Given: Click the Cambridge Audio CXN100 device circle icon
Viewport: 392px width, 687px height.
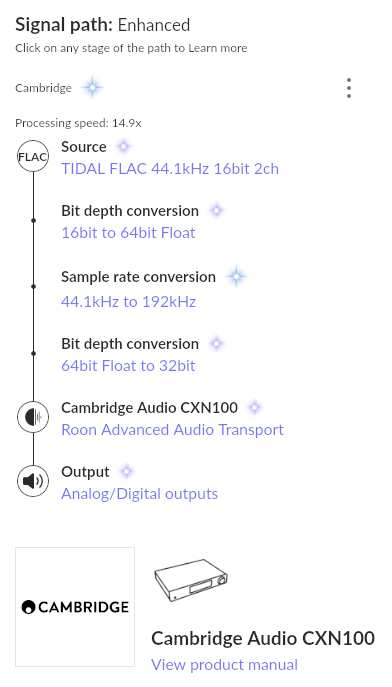Looking at the screenshot, I should tap(33, 417).
